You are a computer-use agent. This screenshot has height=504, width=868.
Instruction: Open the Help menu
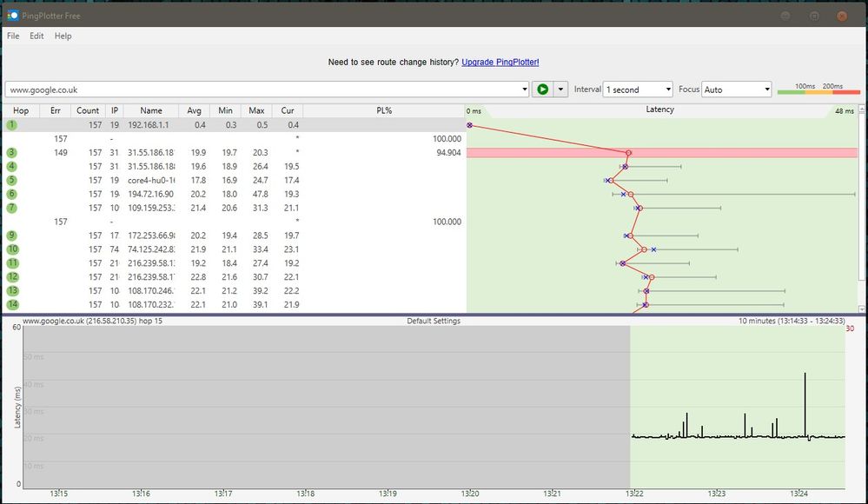click(63, 36)
